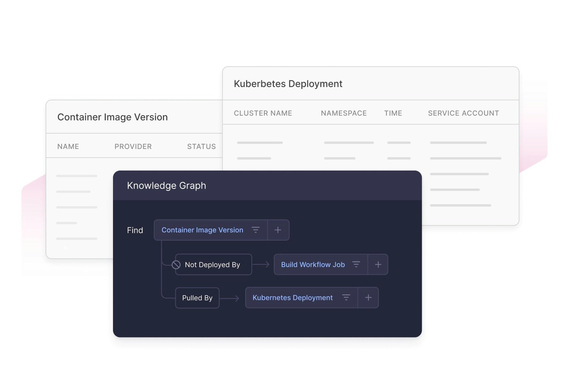Open the filter on Build Workflow Job

[356, 265]
